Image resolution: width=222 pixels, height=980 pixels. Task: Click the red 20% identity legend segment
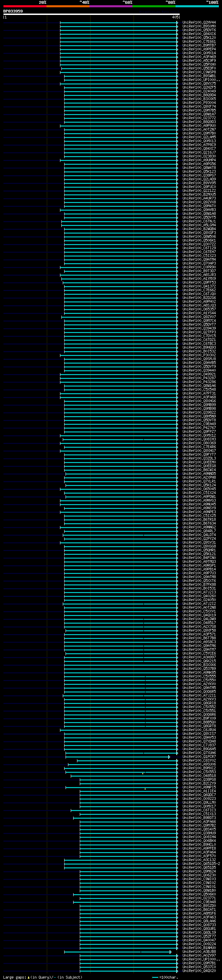pos(25,6)
